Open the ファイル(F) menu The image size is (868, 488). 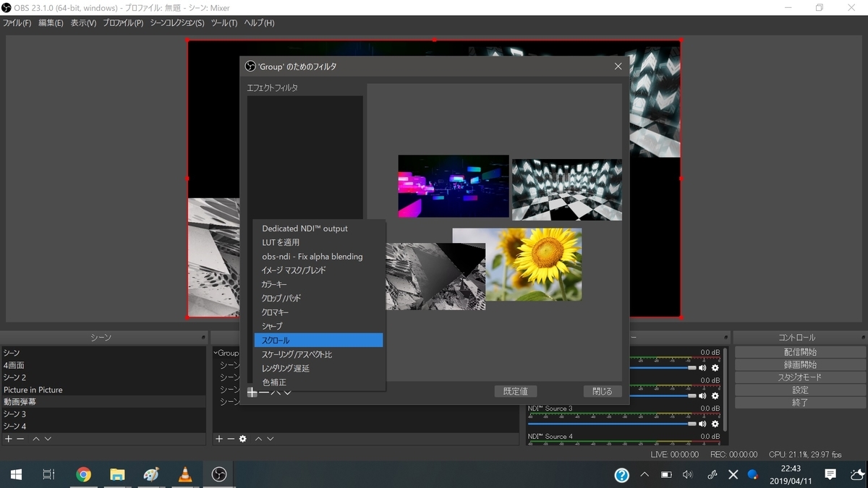[17, 23]
